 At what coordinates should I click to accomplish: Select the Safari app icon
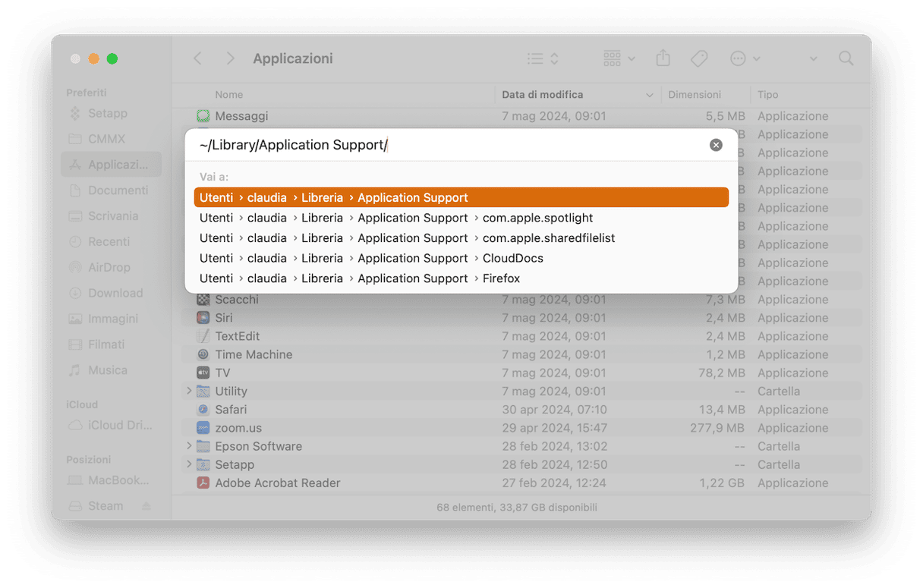(203, 410)
